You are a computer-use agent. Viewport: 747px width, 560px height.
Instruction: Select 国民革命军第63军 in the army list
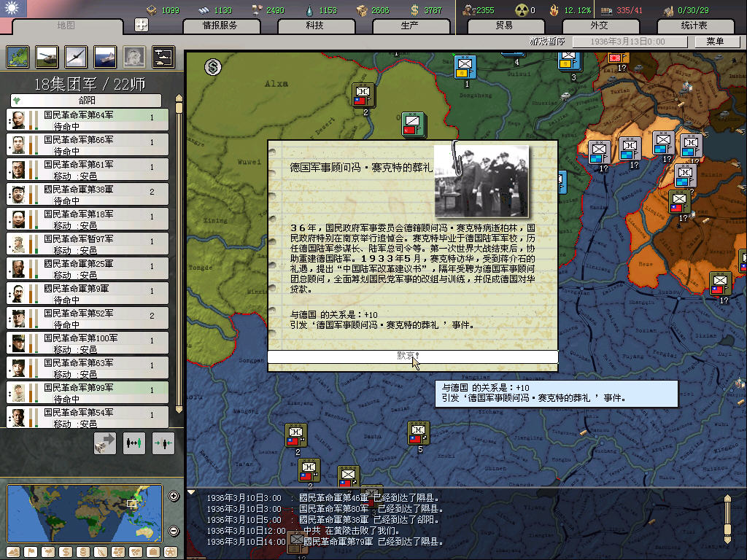pos(88,367)
